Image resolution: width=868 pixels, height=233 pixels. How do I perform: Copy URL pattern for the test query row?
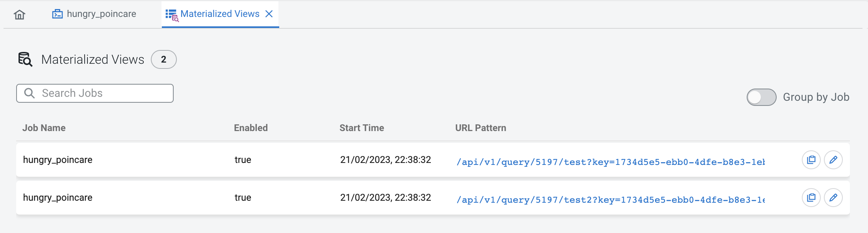tap(811, 160)
